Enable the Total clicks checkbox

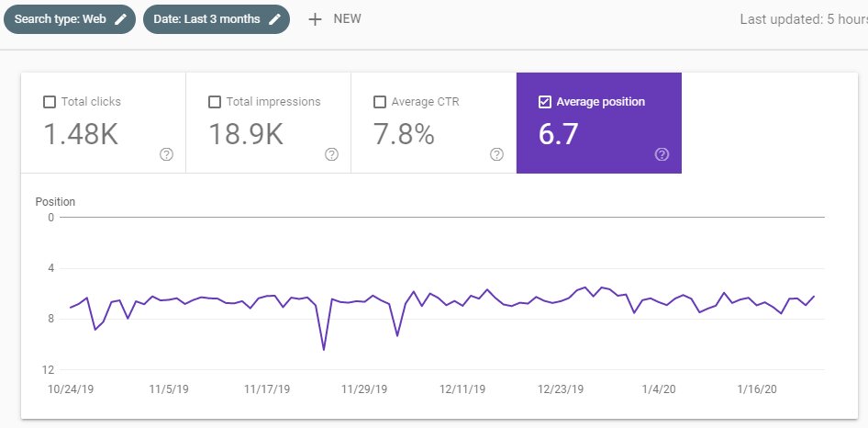50,102
